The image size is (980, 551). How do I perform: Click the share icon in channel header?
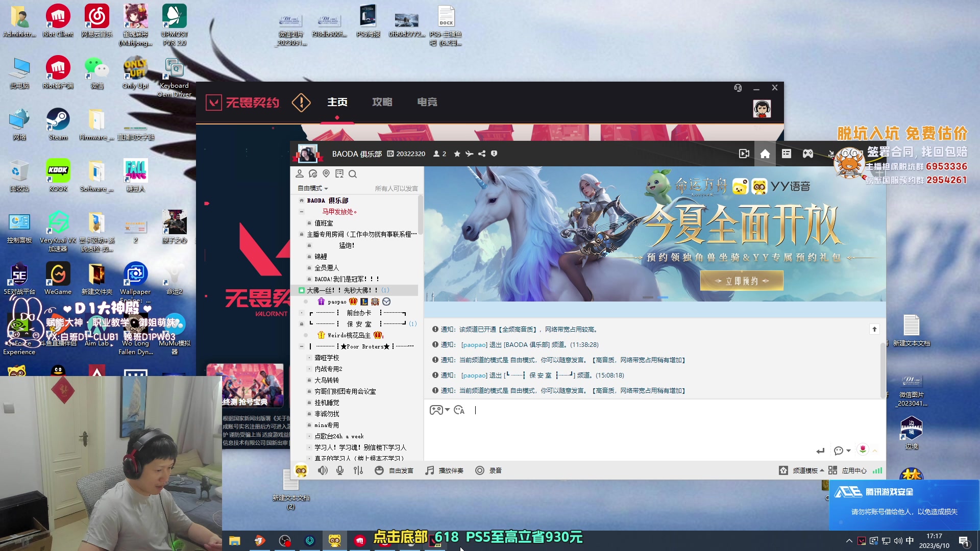(482, 154)
